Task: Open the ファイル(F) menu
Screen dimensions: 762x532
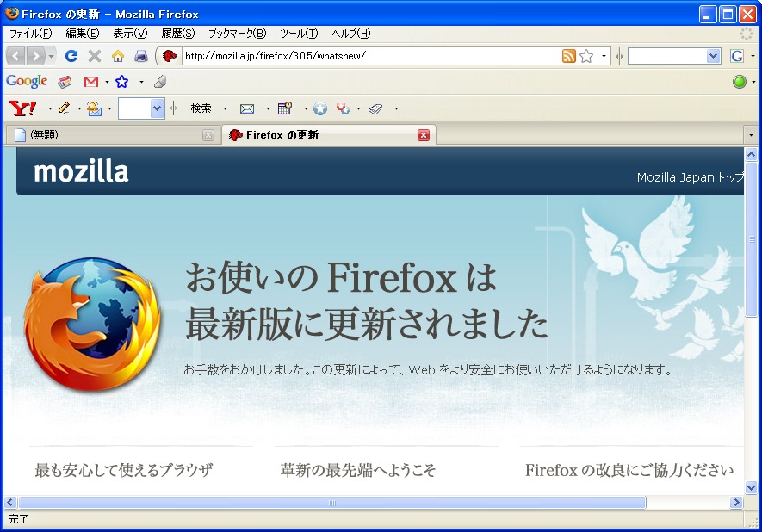Action: click(x=31, y=34)
